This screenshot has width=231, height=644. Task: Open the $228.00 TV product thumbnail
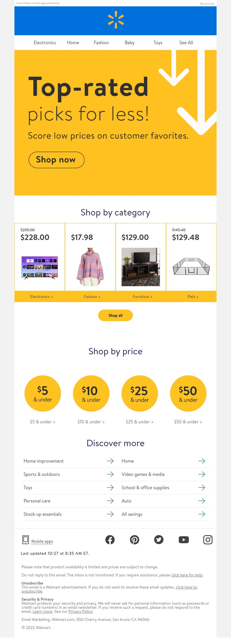point(40,267)
